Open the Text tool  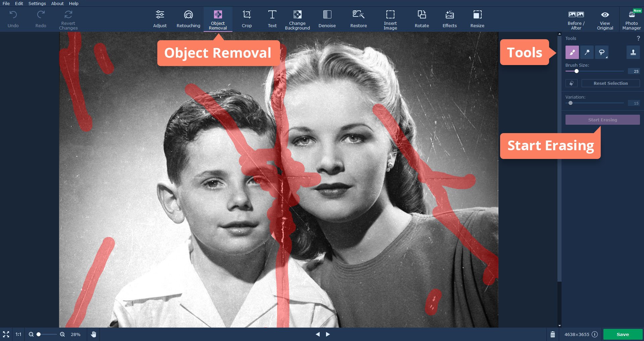pyautogui.click(x=272, y=19)
